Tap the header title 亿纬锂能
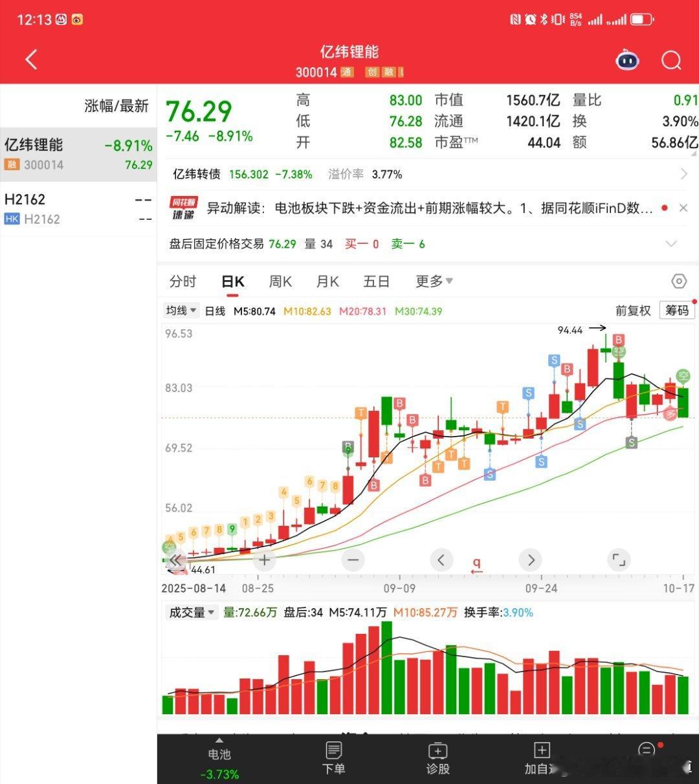This screenshot has width=699, height=784. (349, 52)
